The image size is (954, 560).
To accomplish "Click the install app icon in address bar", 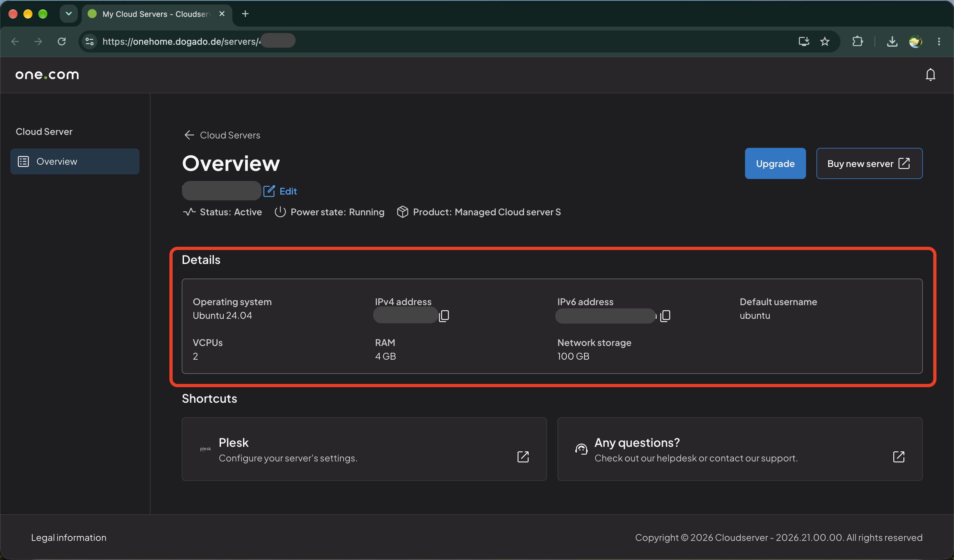I will tap(804, 41).
